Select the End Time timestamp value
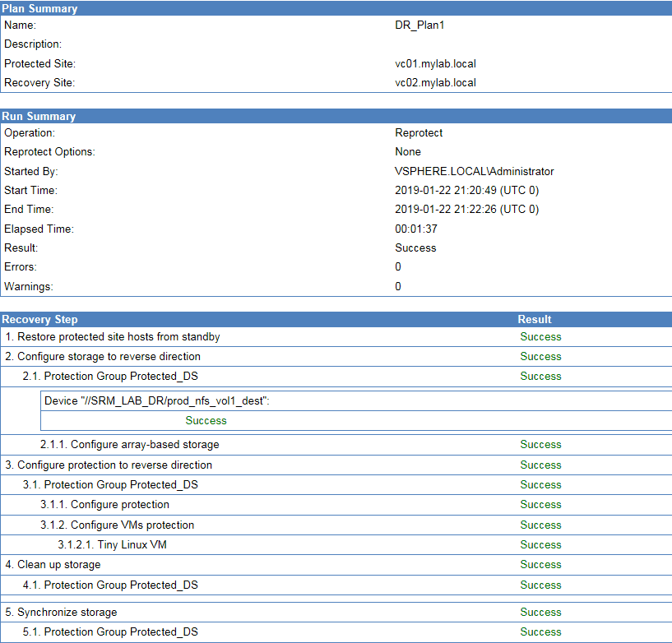Screen dimensions: 672x643 (466, 210)
